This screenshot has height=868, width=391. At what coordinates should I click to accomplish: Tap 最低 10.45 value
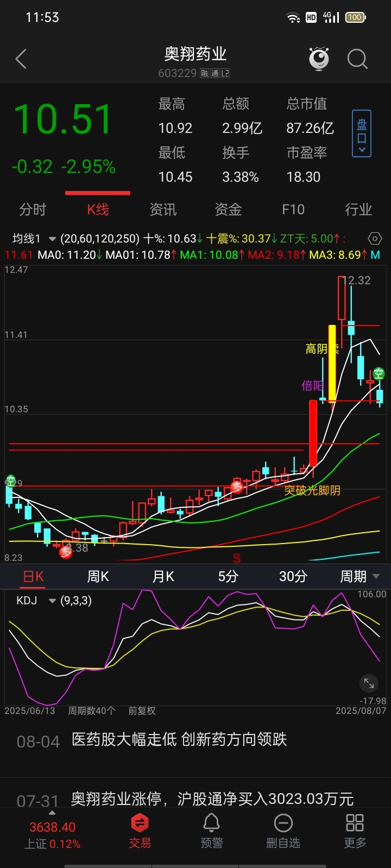pos(175,177)
